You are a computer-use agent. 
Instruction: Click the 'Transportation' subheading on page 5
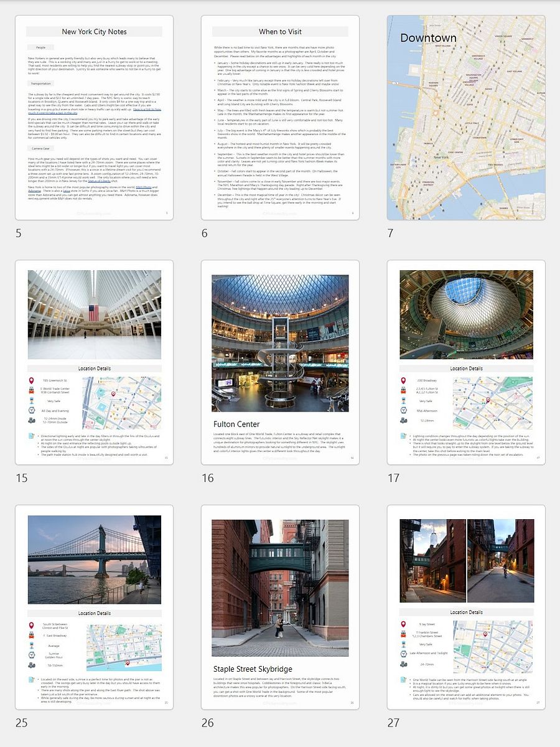(40, 83)
